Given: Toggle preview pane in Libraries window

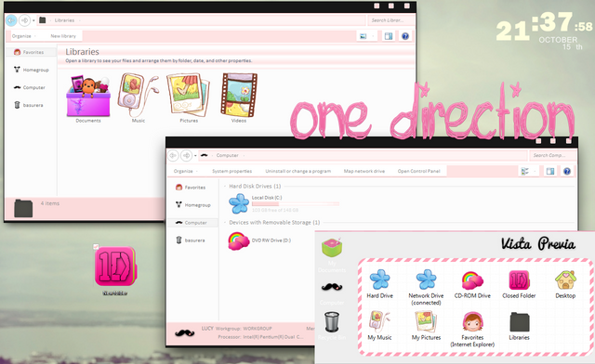Looking at the screenshot, I should click(389, 36).
